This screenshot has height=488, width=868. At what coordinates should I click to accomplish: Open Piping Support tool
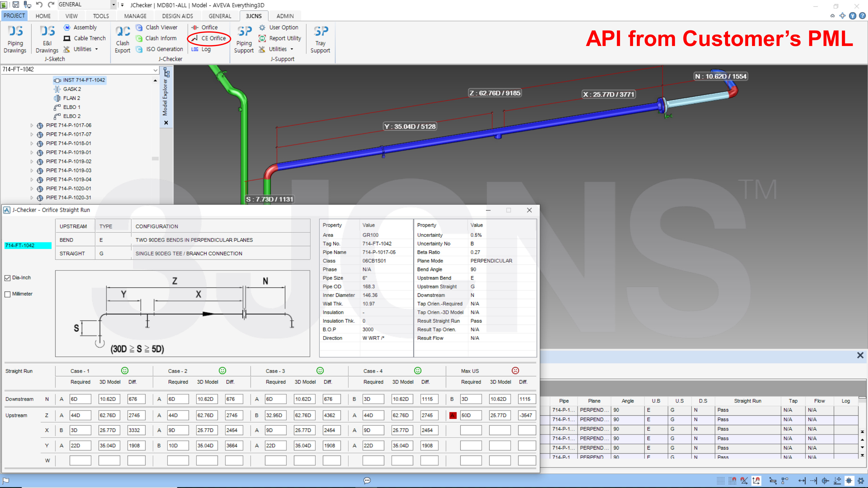244,39
